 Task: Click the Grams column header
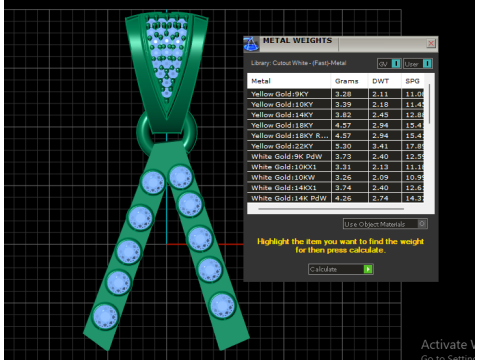349,81
